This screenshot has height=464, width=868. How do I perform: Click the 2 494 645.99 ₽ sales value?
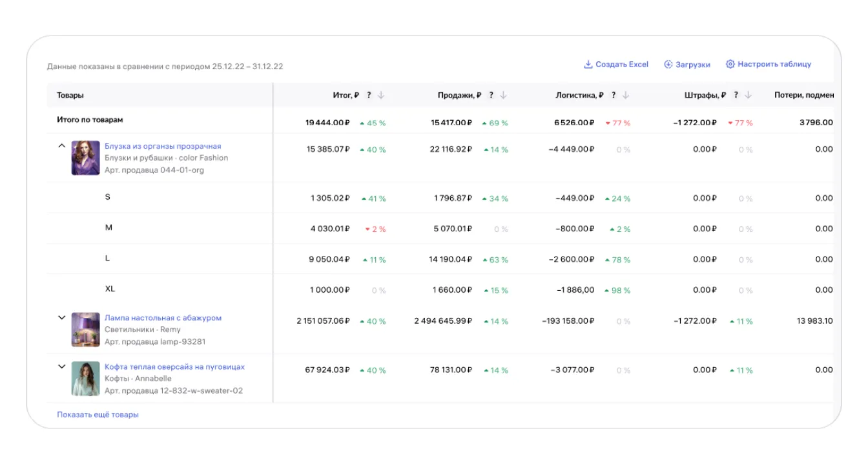pos(443,321)
